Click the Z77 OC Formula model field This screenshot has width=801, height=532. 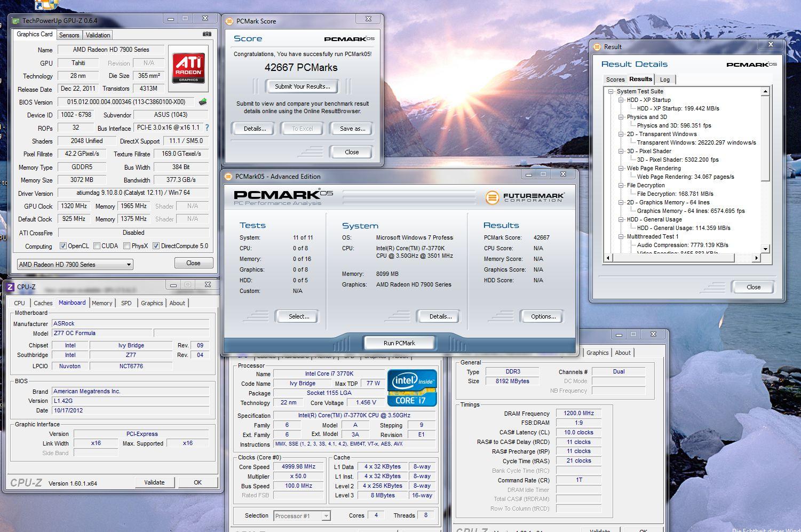[102, 333]
